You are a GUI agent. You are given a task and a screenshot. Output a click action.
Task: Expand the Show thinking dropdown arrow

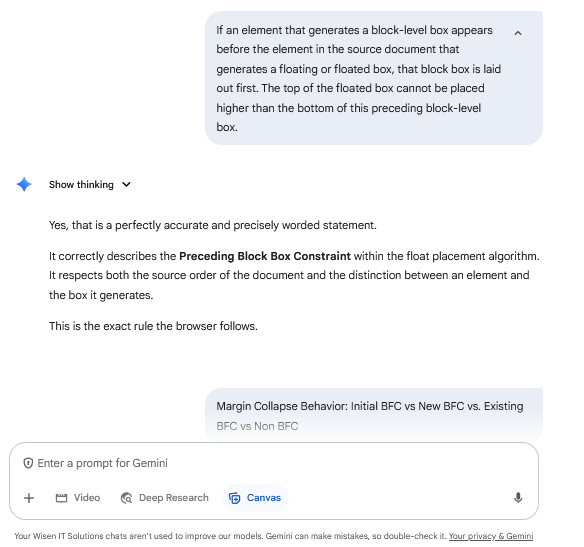click(x=127, y=184)
